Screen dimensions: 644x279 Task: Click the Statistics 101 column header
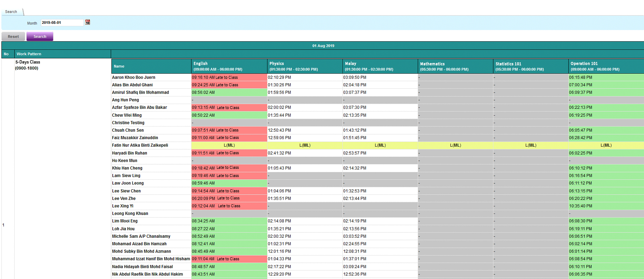pos(531,66)
